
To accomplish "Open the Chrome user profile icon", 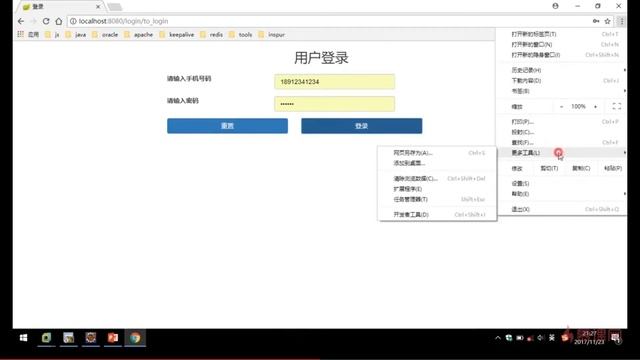I will point(555,6).
